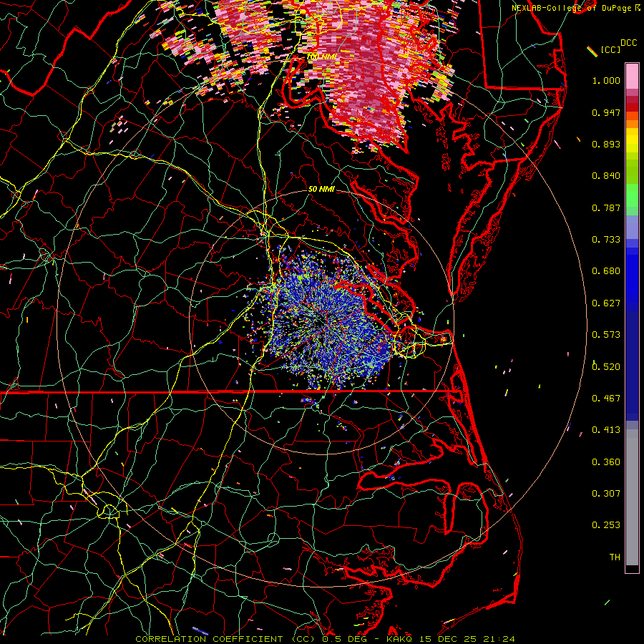644x644 pixels.
Task: Click the light pink segment of the color bar
Action: pyautogui.click(x=632, y=76)
